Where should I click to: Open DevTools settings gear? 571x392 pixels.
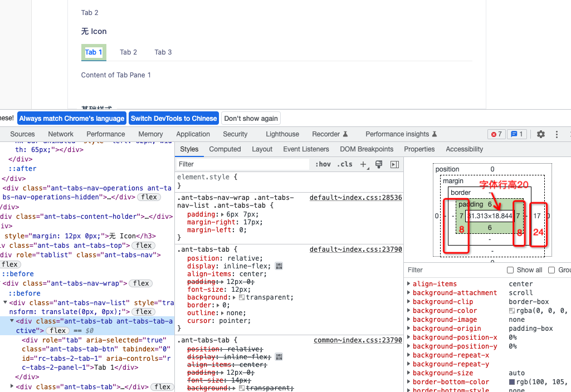click(541, 134)
